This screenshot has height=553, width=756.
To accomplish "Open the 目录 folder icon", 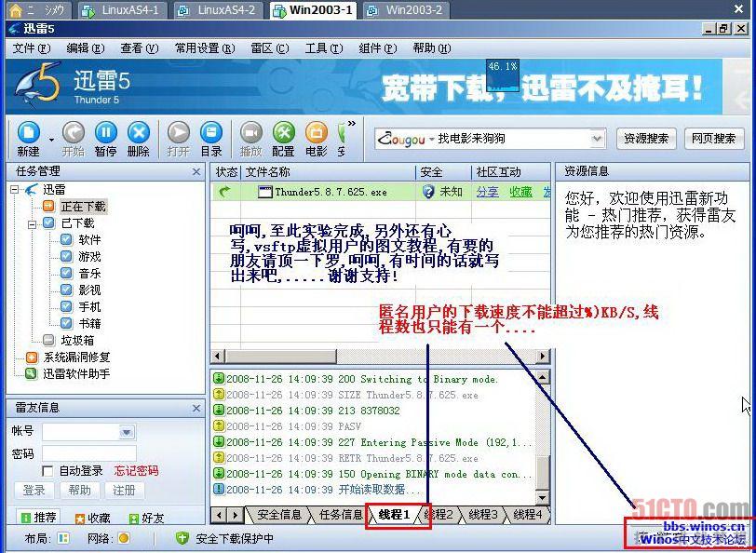I will [210, 132].
